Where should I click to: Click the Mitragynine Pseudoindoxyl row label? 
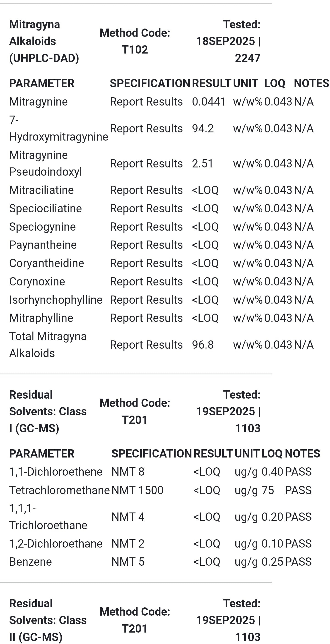click(x=46, y=164)
